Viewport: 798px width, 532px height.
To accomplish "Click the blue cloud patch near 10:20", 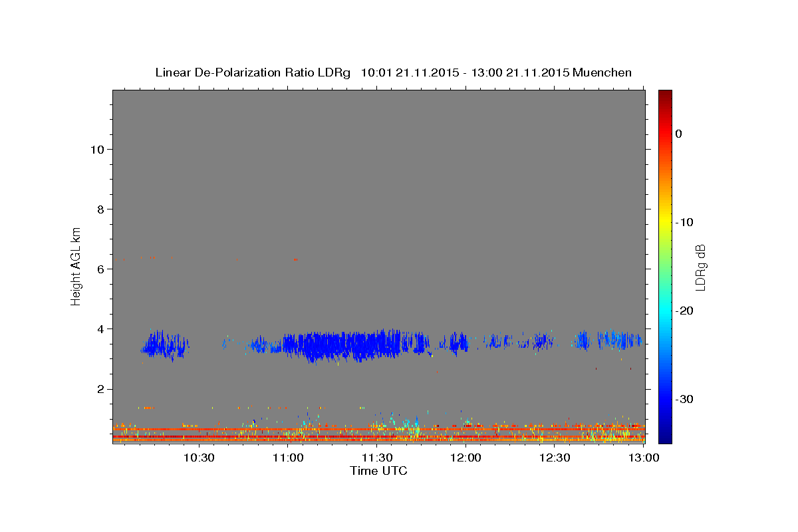I will (166, 345).
